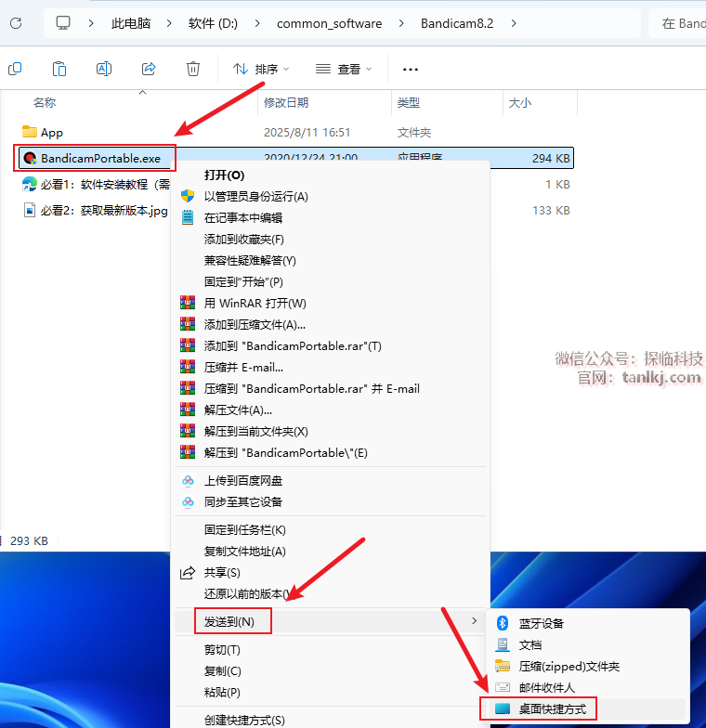Choose 桌面快捷方式 from the submenu
Viewport: 706px width, 728px height.
pos(552,708)
